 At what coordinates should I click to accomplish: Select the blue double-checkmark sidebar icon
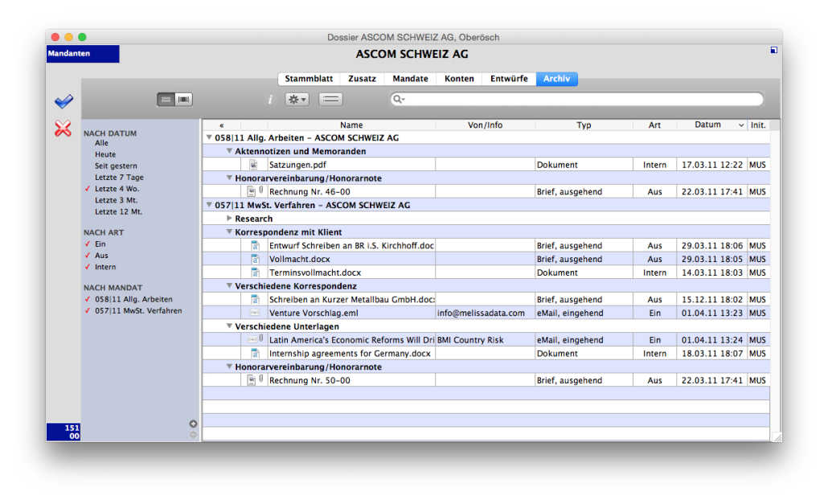[63, 100]
